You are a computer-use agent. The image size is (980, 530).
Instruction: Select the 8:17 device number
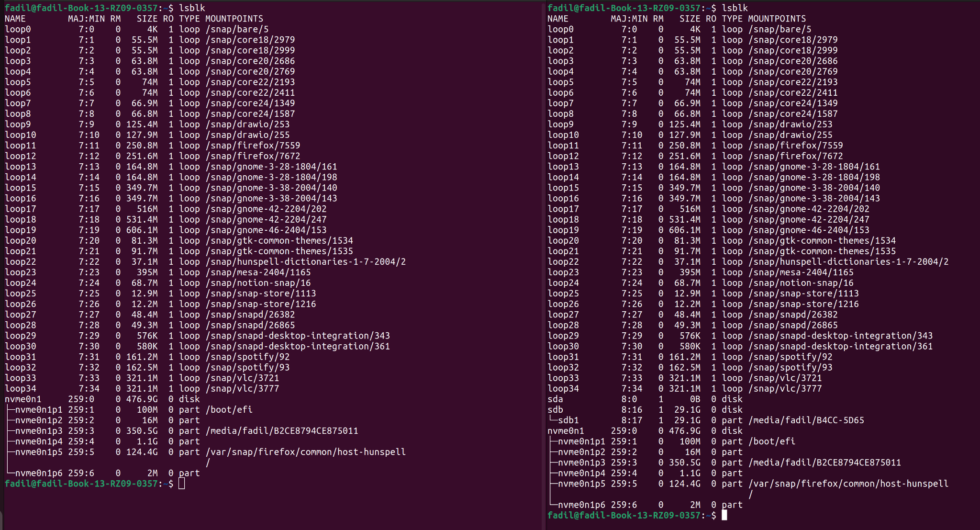click(x=632, y=420)
